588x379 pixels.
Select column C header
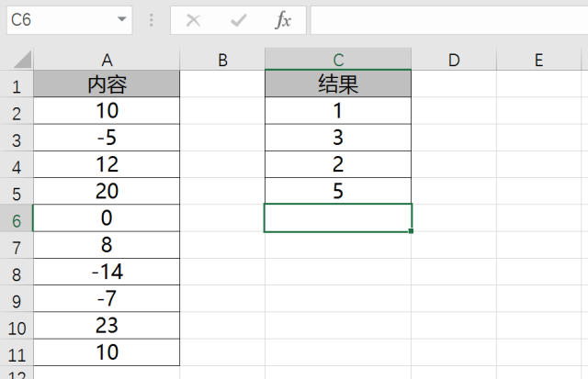pyautogui.click(x=338, y=60)
